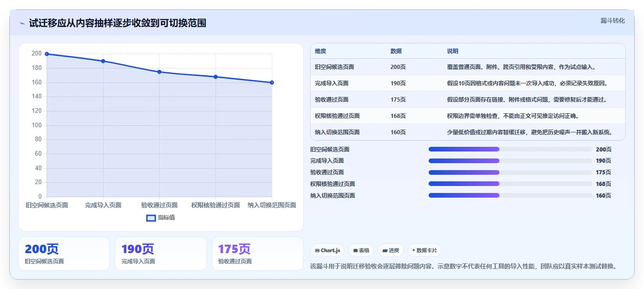Click the 验收通过页面 cell in the table

point(332,100)
